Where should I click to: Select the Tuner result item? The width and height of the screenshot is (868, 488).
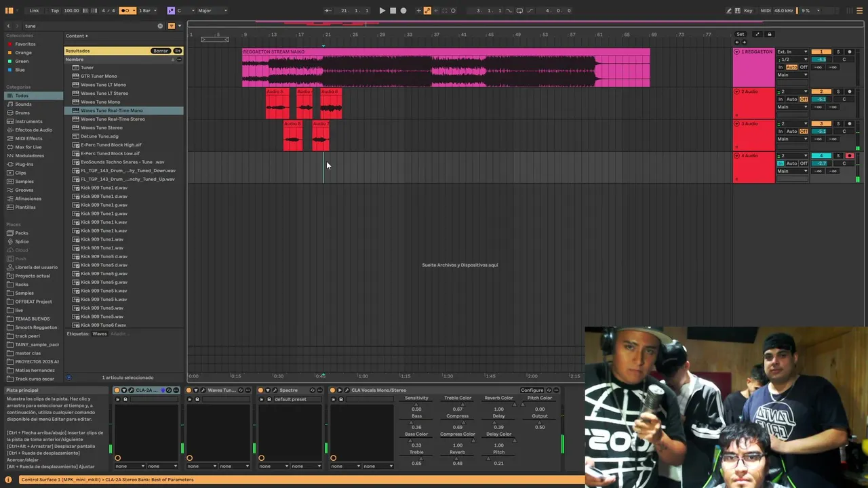(87, 68)
